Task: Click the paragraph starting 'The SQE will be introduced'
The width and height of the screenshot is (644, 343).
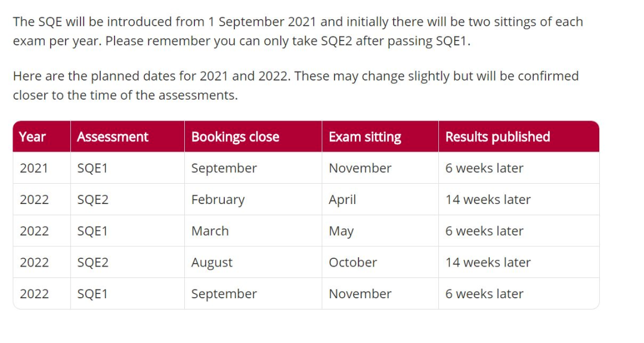Action: 298,31
